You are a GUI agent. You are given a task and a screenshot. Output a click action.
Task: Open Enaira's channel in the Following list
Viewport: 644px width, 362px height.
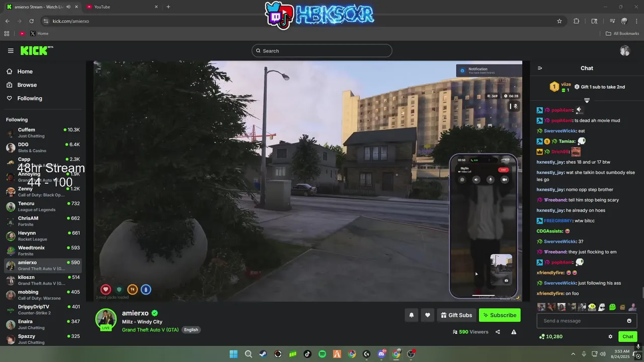[x=43, y=324]
